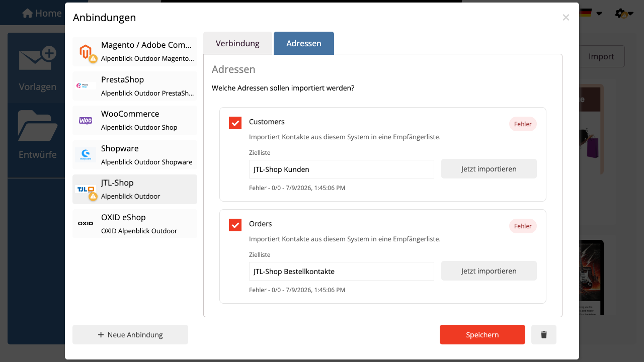The image size is (644, 362).
Task: Click the text 'Welche Adressen sollen importiert werden?'
Action: click(x=283, y=88)
